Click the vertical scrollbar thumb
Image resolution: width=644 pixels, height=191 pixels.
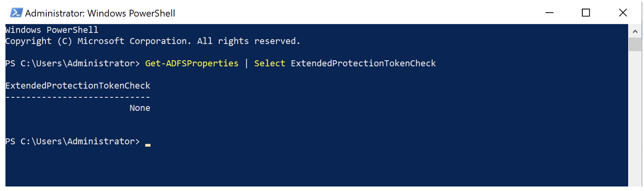pyautogui.click(x=634, y=45)
